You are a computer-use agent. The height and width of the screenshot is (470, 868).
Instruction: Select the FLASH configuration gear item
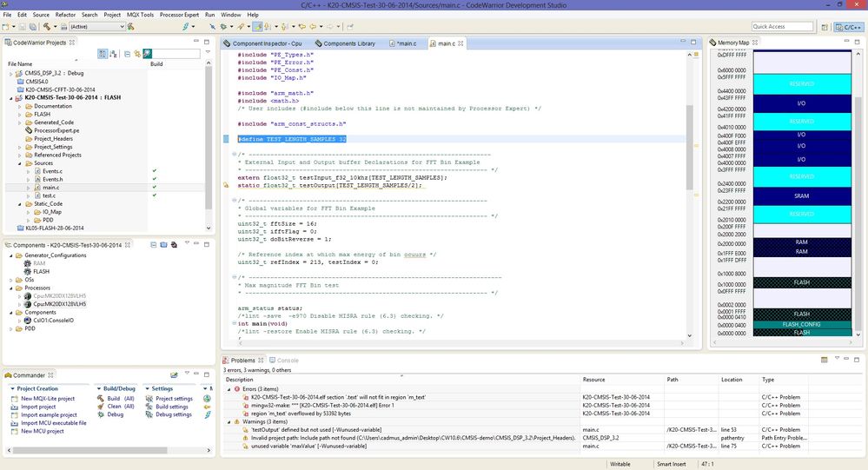(x=36, y=271)
